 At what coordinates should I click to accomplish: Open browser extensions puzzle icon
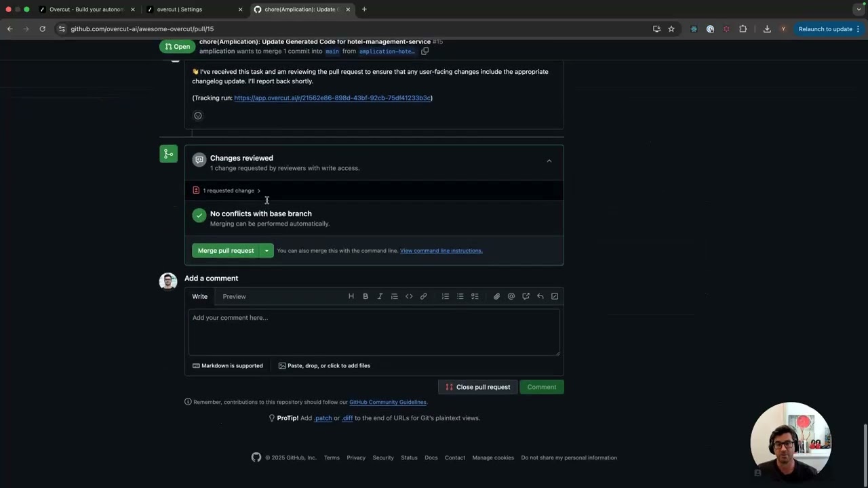pos(743,29)
